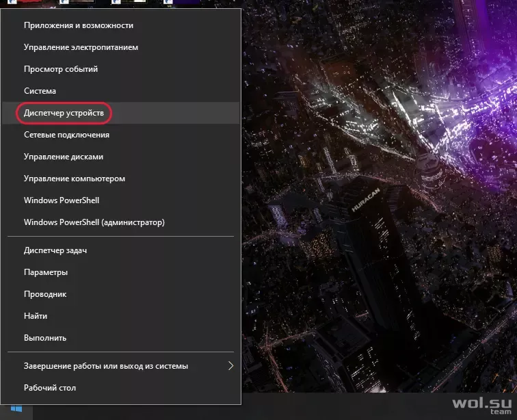Choose Система from the menu
The height and width of the screenshot is (420, 517).
tap(120, 91)
